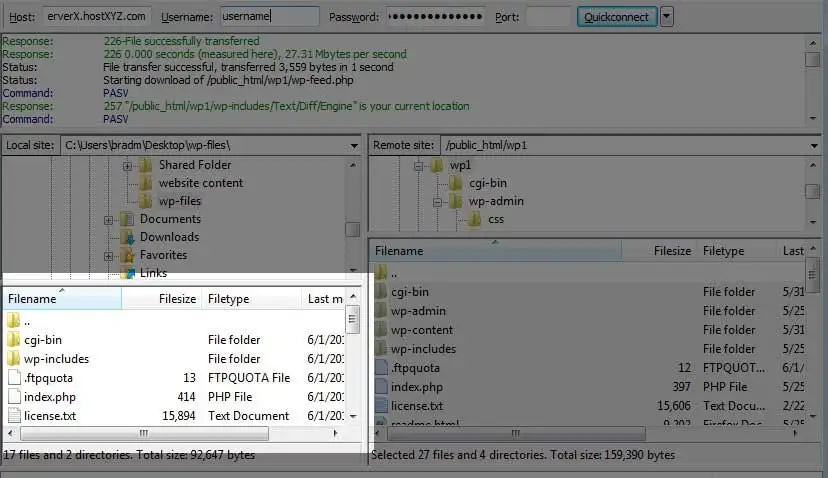The image size is (828, 478).
Task: Open the Local site path dropdown
Action: (354, 145)
